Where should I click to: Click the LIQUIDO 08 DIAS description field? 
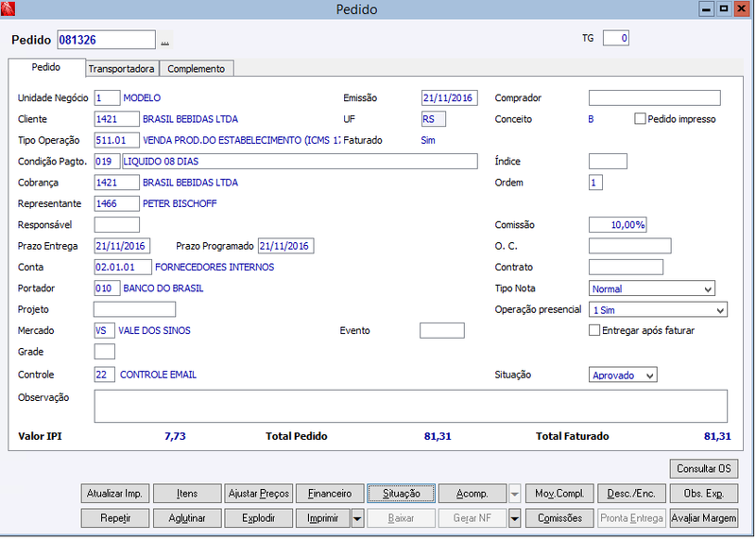(300, 161)
